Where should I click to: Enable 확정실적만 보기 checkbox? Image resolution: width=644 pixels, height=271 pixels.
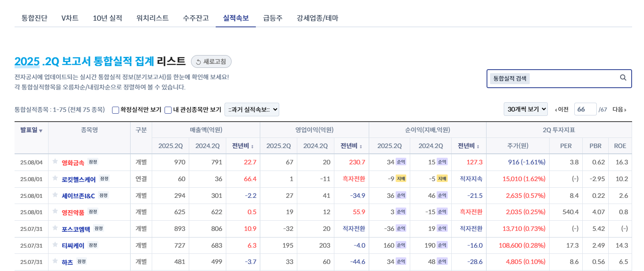pos(116,110)
